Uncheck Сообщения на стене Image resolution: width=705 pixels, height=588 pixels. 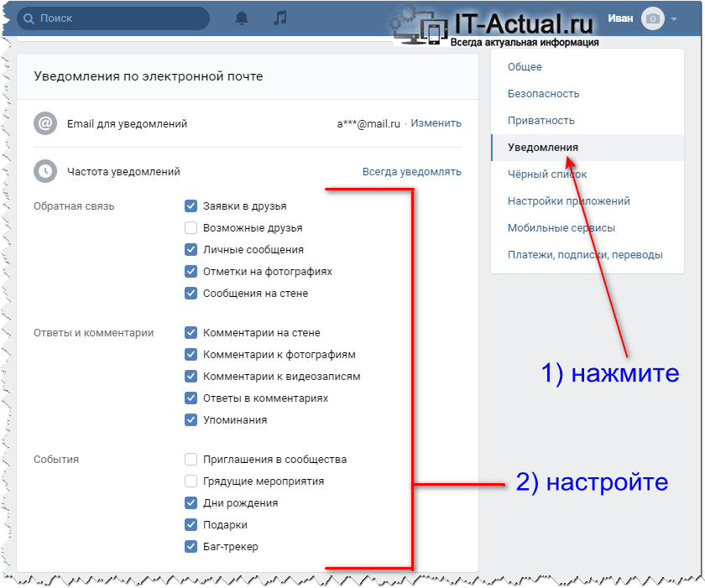click(x=191, y=294)
